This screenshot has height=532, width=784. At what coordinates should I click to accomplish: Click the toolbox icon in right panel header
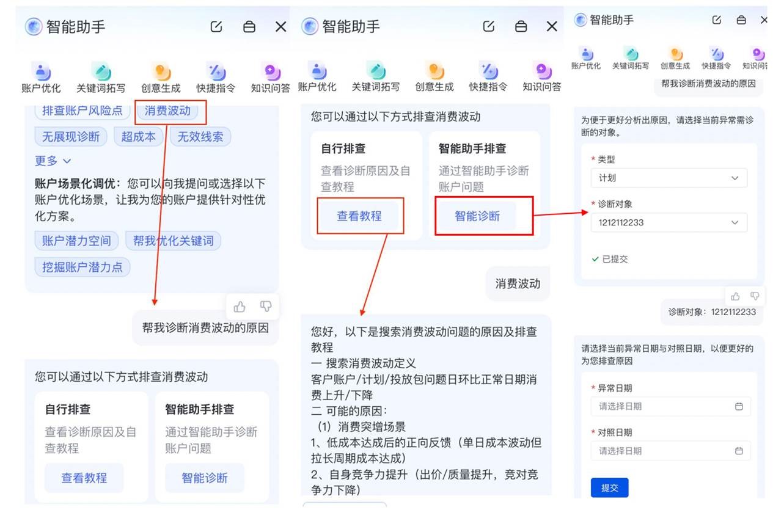tap(741, 20)
